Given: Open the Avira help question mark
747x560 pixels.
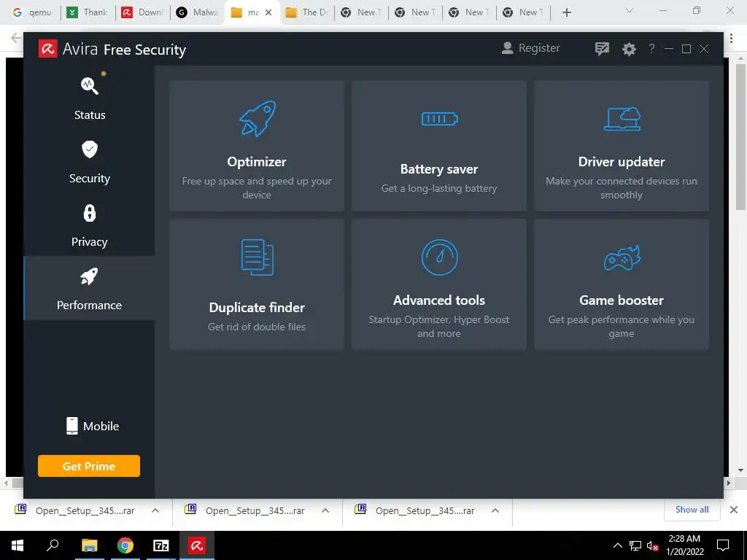Looking at the screenshot, I should (651, 49).
